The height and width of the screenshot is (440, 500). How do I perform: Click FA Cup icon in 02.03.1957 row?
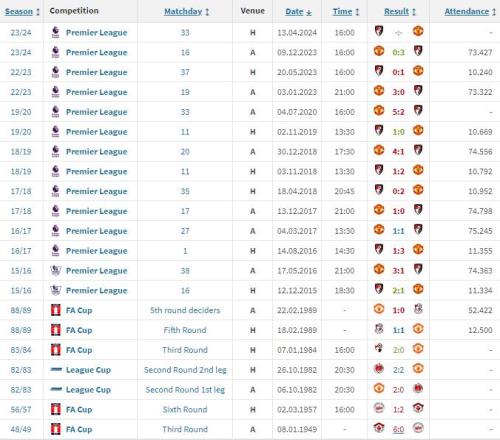55,409
